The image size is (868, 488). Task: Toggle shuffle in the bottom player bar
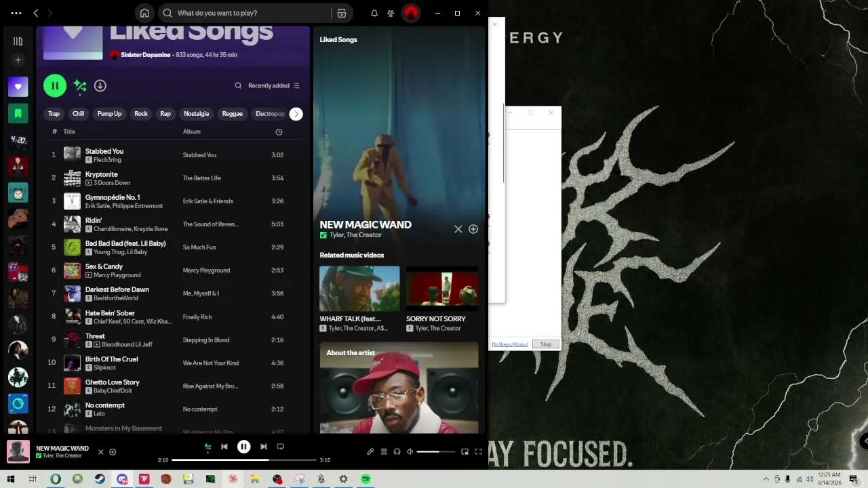point(208,447)
